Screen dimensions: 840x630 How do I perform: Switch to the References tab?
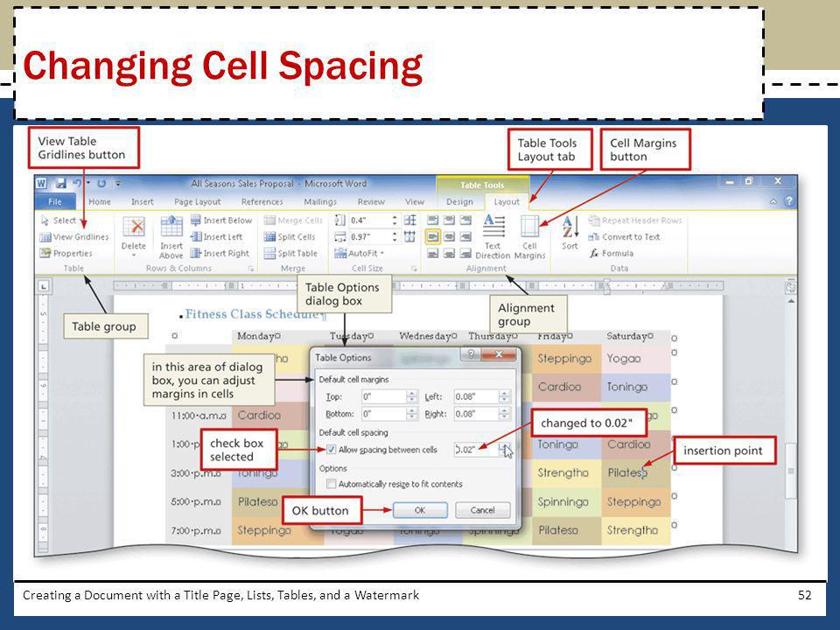262,201
